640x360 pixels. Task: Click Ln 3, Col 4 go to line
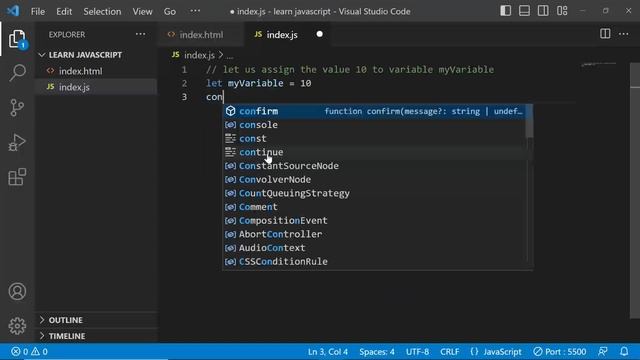[x=328, y=351]
